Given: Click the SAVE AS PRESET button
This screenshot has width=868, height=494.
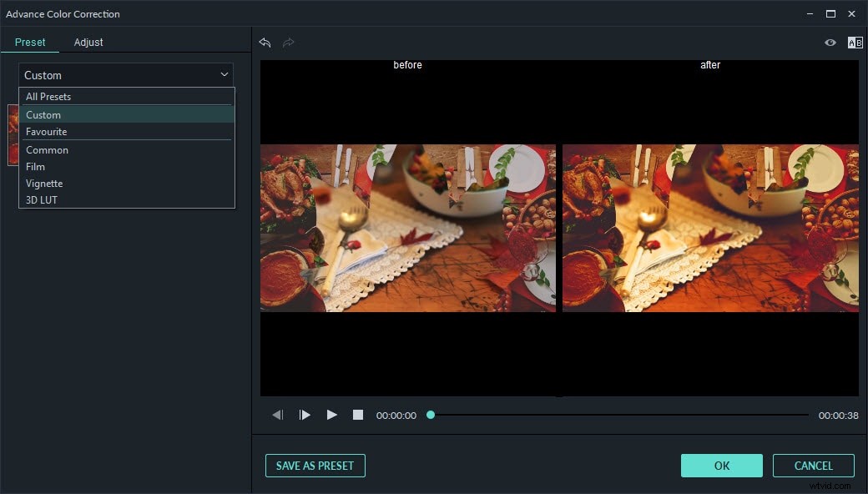Looking at the screenshot, I should [315, 466].
